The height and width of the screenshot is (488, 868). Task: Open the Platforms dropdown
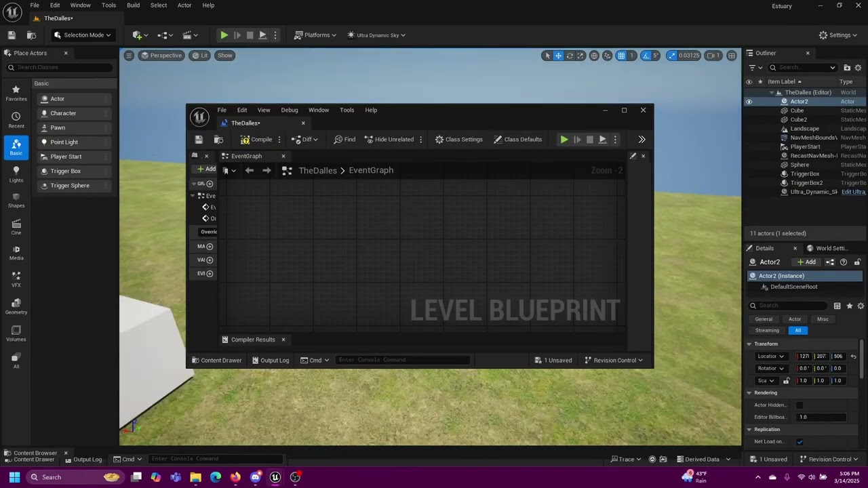tap(315, 35)
